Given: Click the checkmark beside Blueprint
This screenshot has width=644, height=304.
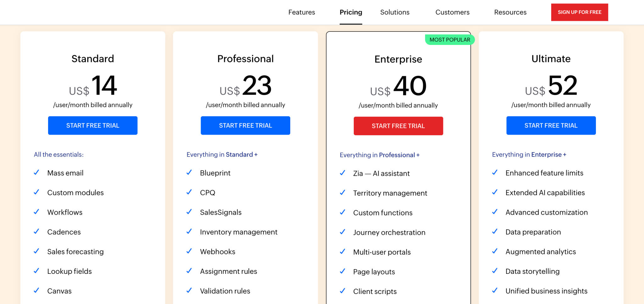Looking at the screenshot, I should [x=189, y=172].
